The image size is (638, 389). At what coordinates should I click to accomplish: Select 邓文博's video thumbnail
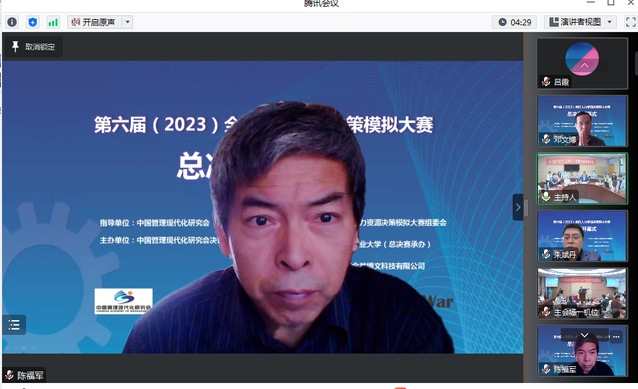pyautogui.click(x=582, y=121)
